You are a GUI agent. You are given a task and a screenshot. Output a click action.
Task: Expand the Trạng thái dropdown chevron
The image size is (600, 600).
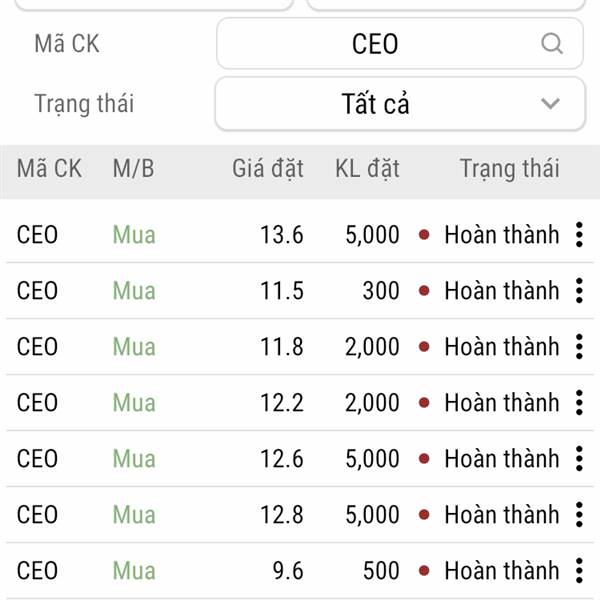click(550, 103)
